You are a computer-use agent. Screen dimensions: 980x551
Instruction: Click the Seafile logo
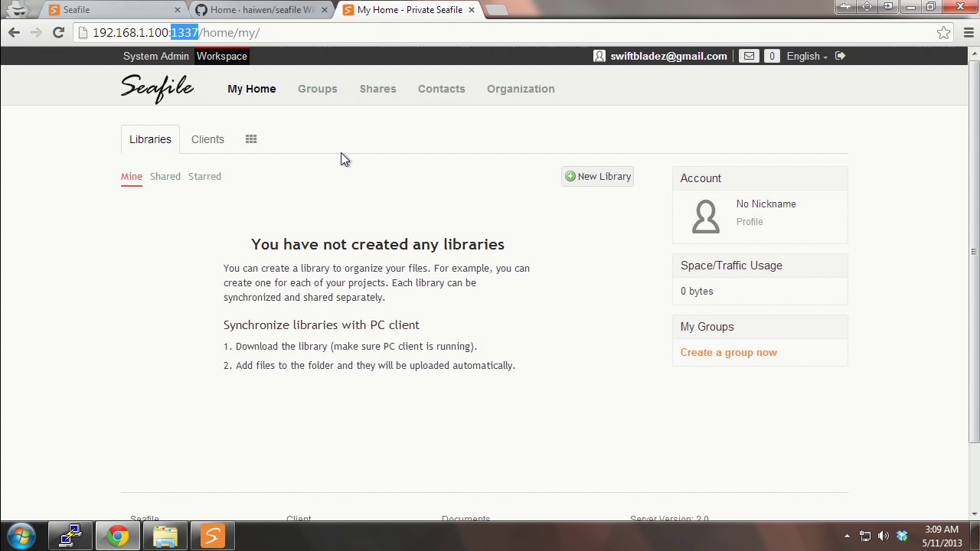pos(157,89)
